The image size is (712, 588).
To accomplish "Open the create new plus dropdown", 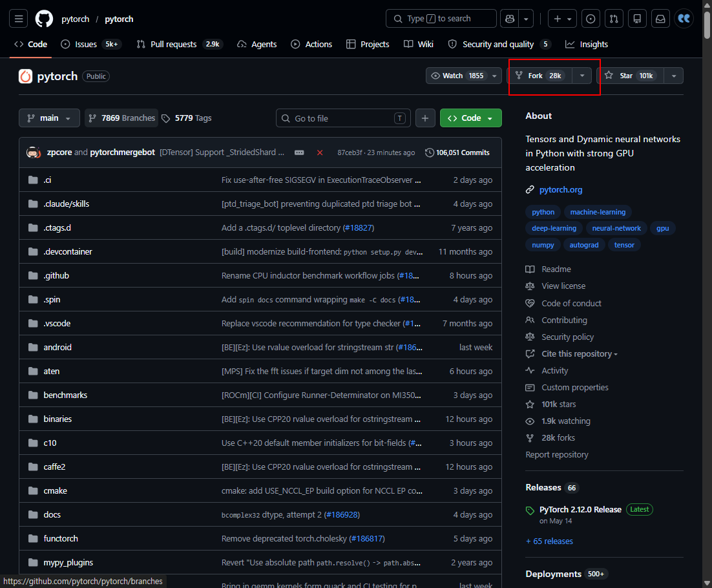I will pyautogui.click(x=562, y=19).
